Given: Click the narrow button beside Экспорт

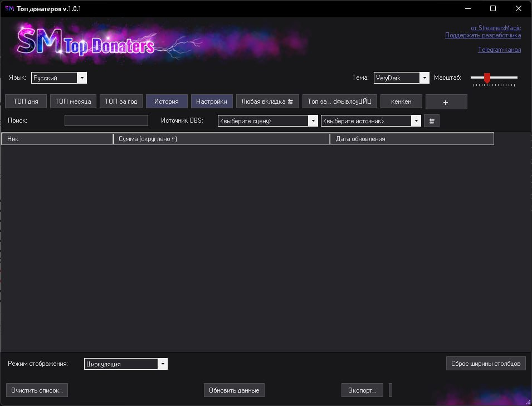Looking at the screenshot, I should pos(391,390).
